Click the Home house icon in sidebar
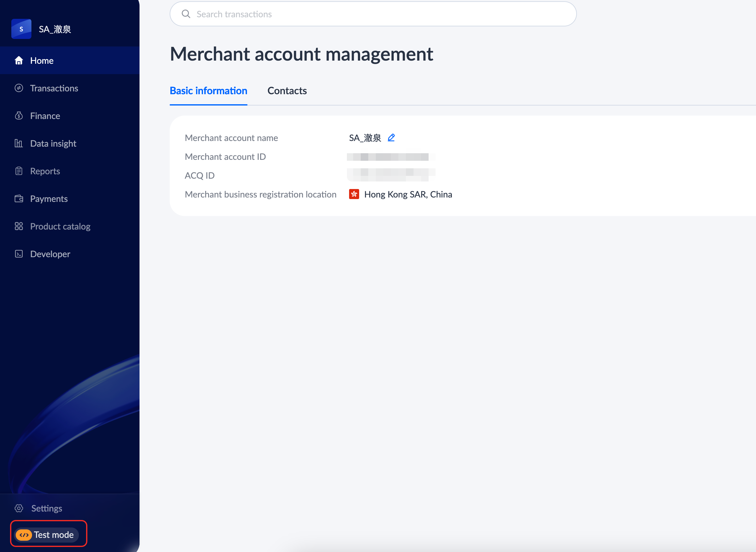This screenshot has height=552, width=756. click(x=19, y=61)
